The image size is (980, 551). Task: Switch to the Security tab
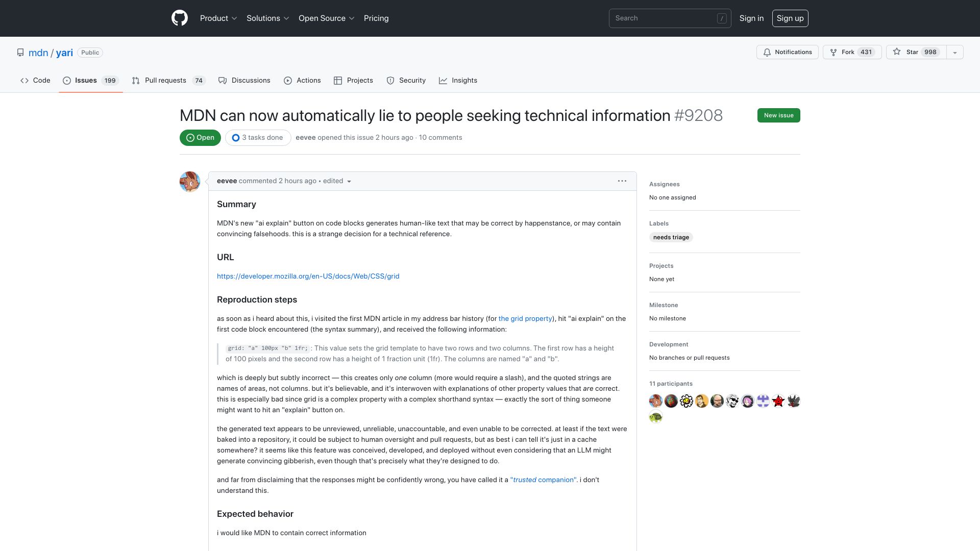click(x=406, y=81)
